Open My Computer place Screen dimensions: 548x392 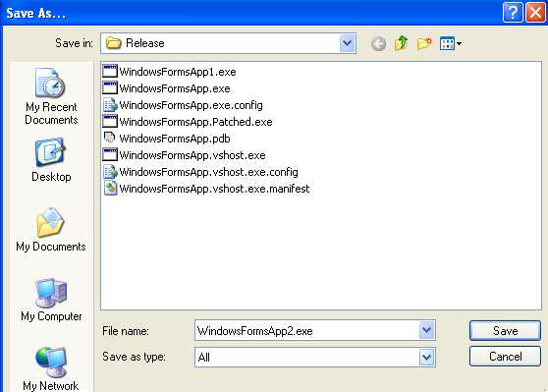[51, 300]
